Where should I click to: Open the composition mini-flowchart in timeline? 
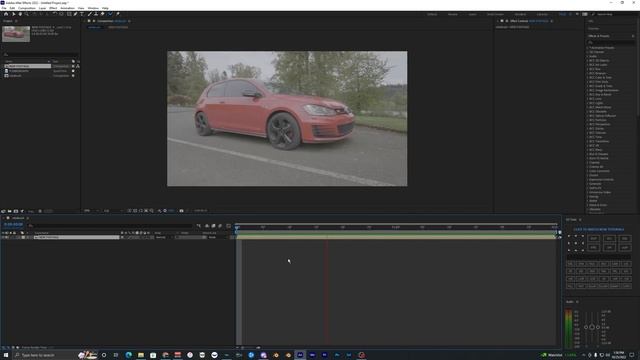pyautogui.click(x=199, y=226)
